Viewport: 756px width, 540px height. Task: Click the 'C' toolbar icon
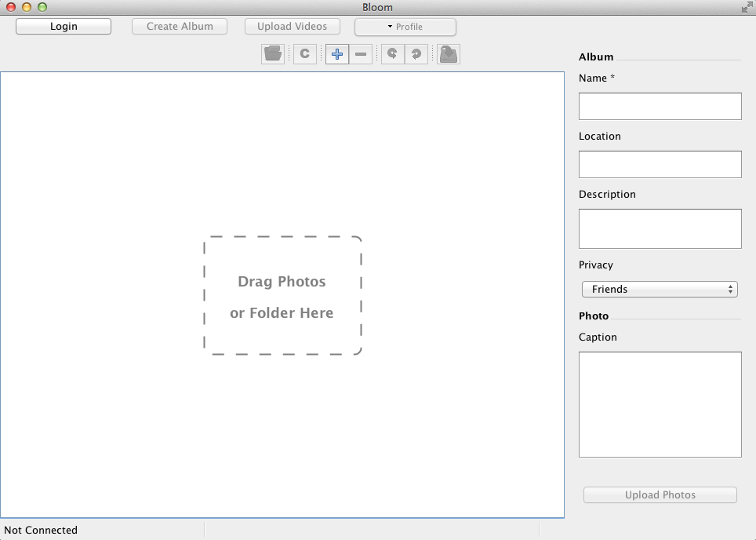click(305, 54)
